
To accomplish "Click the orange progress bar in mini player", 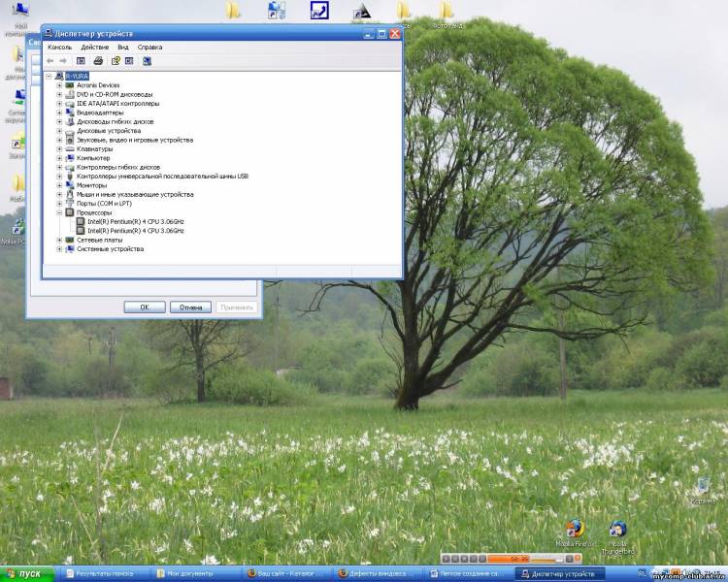I will click(509, 559).
